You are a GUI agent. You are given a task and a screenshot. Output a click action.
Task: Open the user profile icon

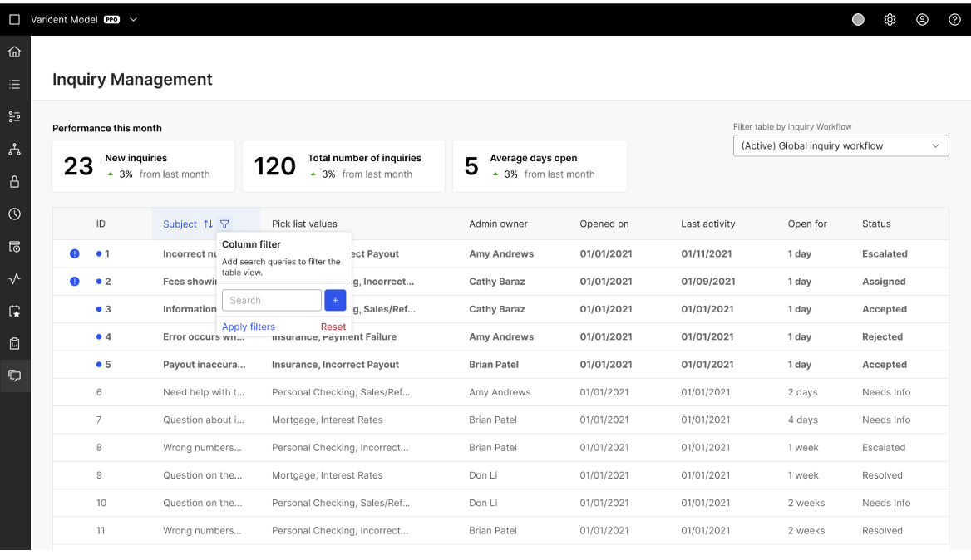click(x=922, y=20)
